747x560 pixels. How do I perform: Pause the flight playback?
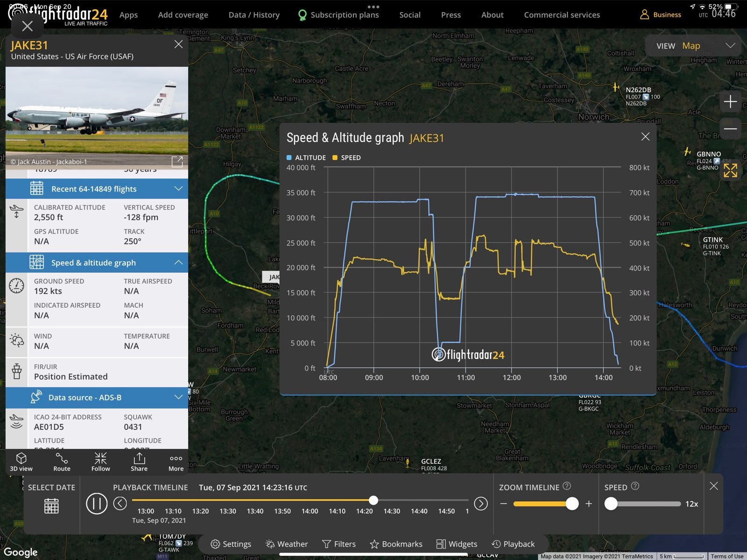pyautogui.click(x=97, y=504)
